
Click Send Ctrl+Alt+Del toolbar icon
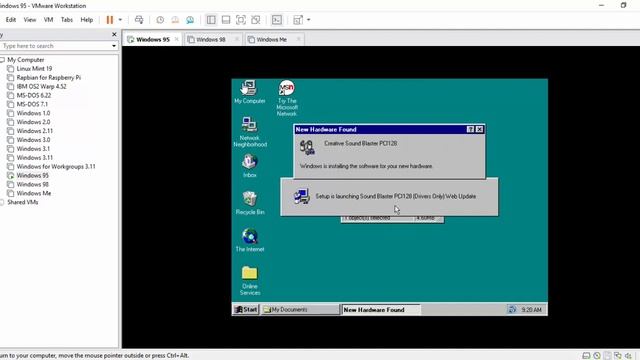139,20
